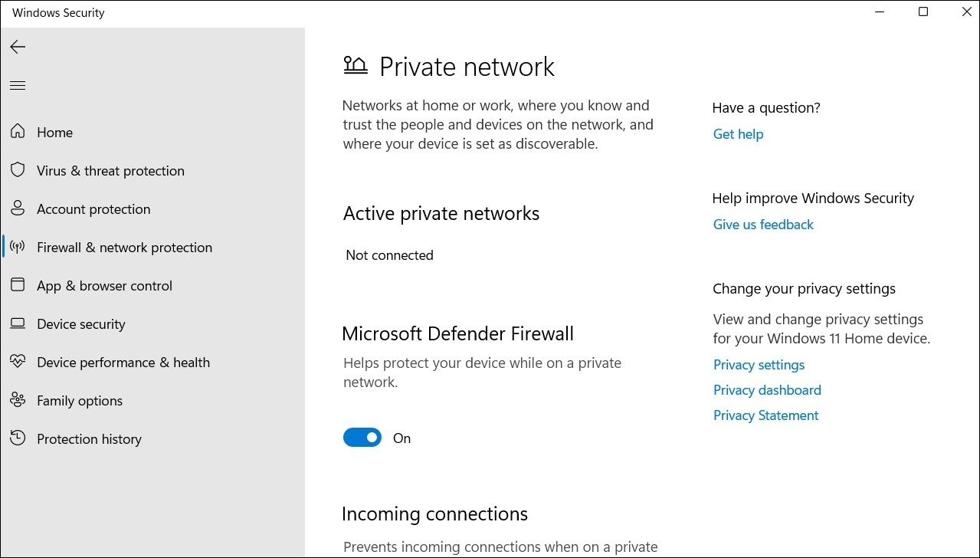This screenshot has width=980, height=558.
Task: Click the Family options icon
Action: pyautogui.click(x=18, y=399)
